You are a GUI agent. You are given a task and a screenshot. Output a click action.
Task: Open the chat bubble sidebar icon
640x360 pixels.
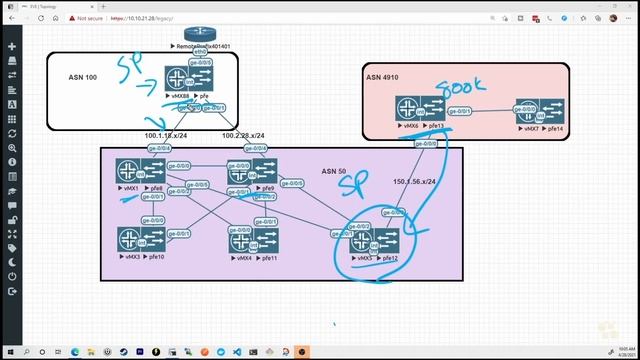coord(12,205)
